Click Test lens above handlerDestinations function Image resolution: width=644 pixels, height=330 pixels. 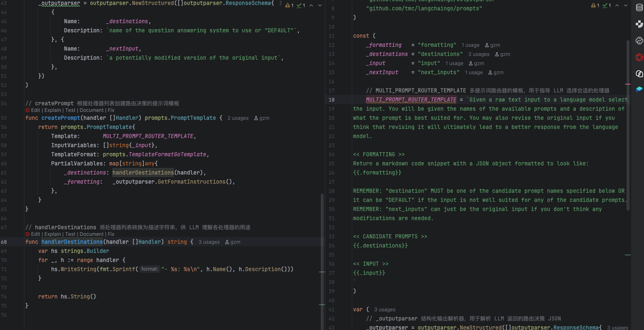70,234
